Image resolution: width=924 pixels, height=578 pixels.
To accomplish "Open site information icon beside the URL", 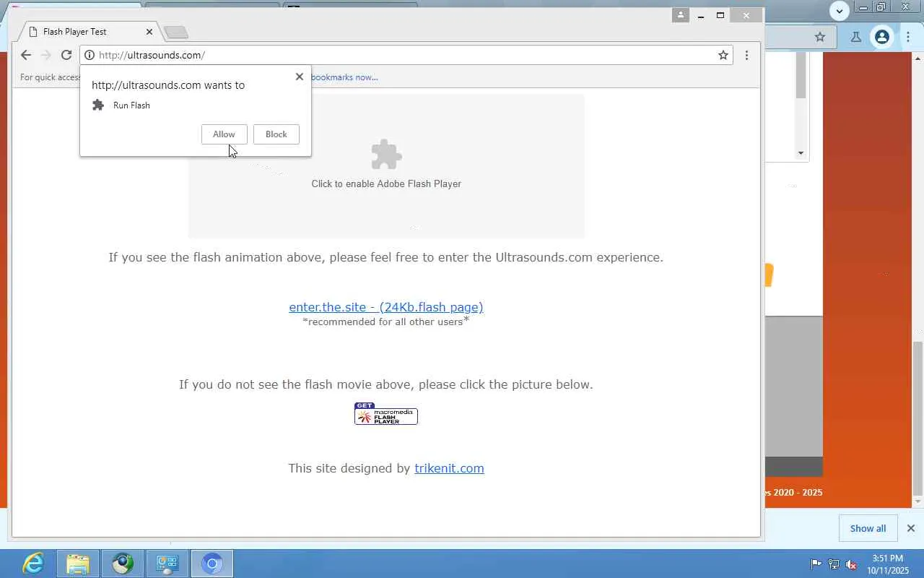I will (89, 55).
